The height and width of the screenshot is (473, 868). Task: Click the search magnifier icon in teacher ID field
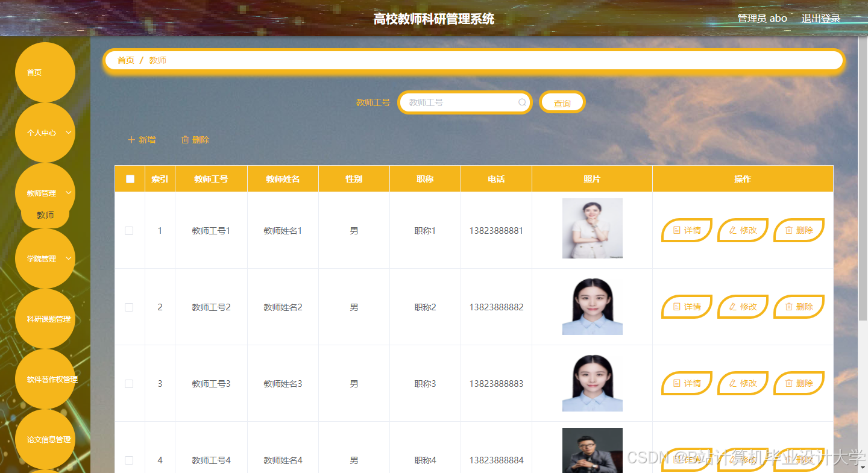pos(522,102)
